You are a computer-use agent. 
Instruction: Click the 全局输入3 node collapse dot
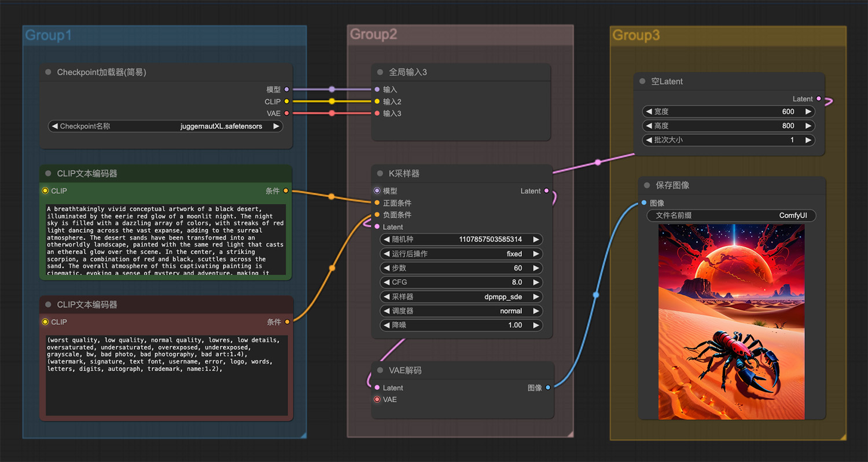tap(380, 72)
